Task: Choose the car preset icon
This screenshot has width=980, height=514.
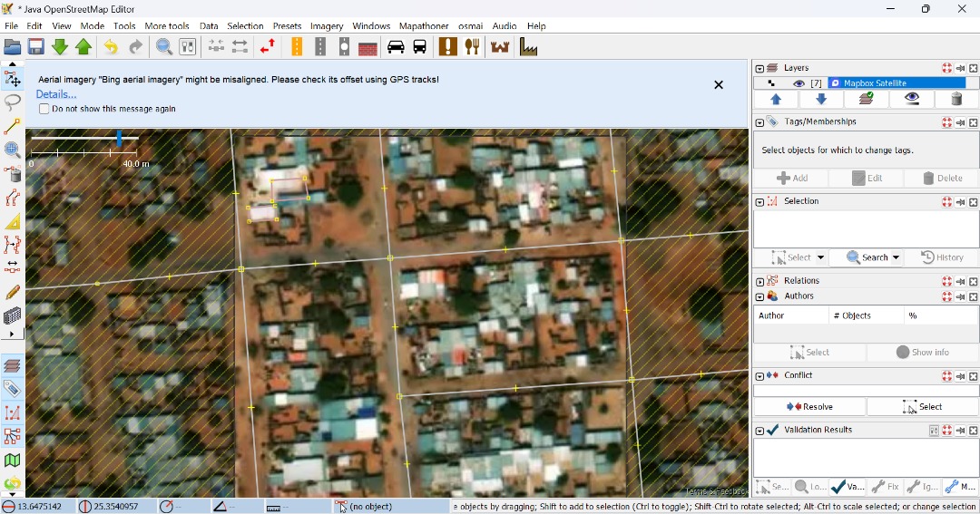Action: click(396, 47)
